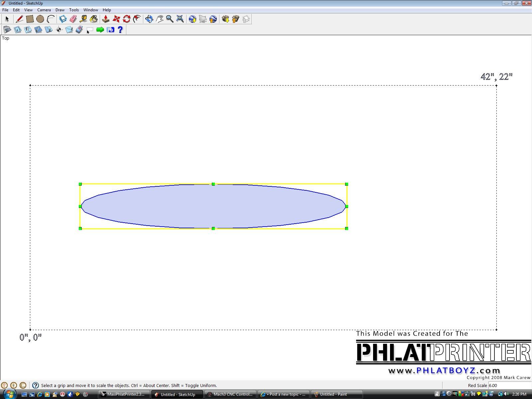Click the Zoom Extents icon
Image resolution: width=532 pixels, height=399 pixels.
coord(180,19)
